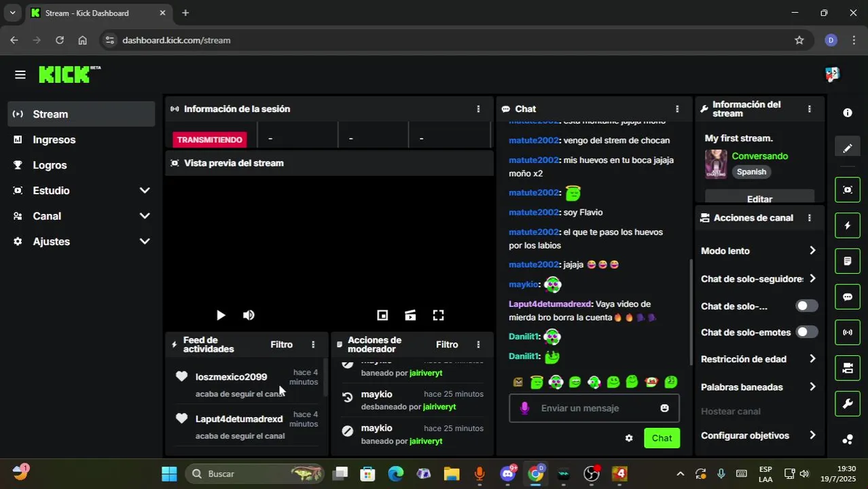Open Modo lento settings
The width and height of the screenshot is (868, 489).
coord(759,251)
